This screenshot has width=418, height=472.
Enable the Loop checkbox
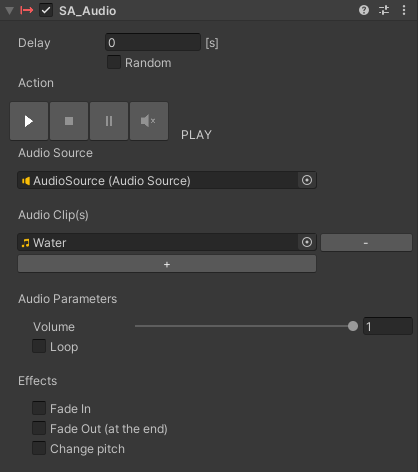click(x=39, y=346)
